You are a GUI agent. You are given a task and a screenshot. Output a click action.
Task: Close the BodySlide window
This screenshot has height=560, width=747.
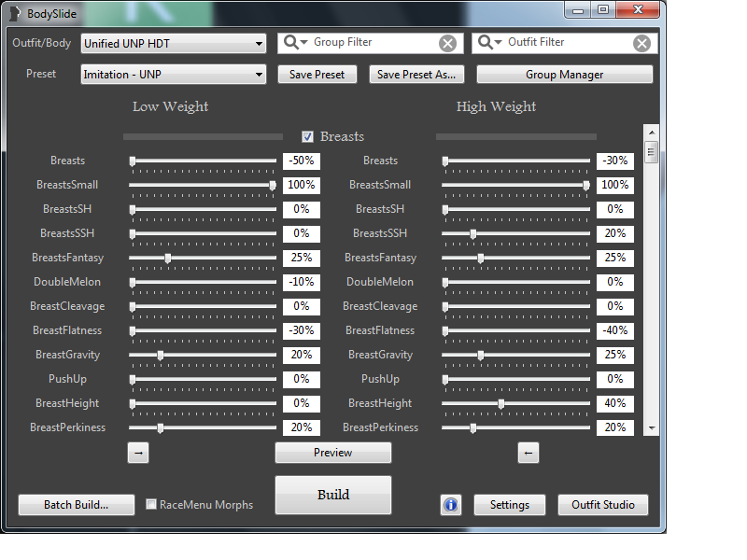tap(638, 10)
